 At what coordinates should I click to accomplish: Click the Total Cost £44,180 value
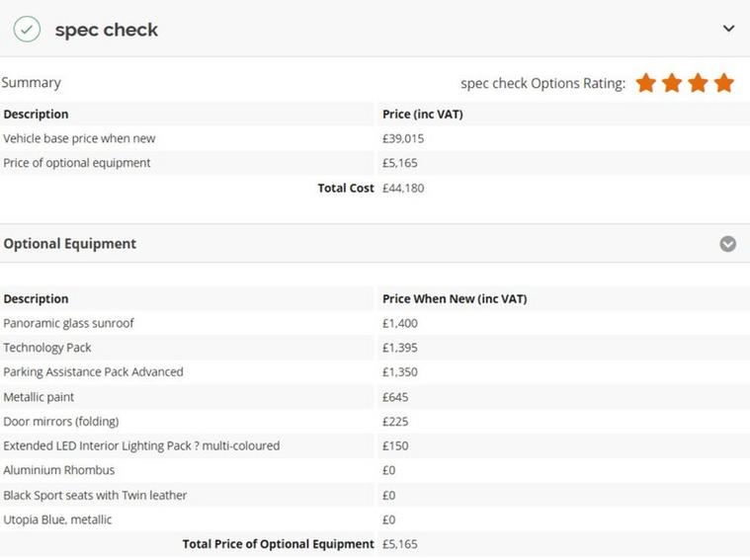point(403,188)
